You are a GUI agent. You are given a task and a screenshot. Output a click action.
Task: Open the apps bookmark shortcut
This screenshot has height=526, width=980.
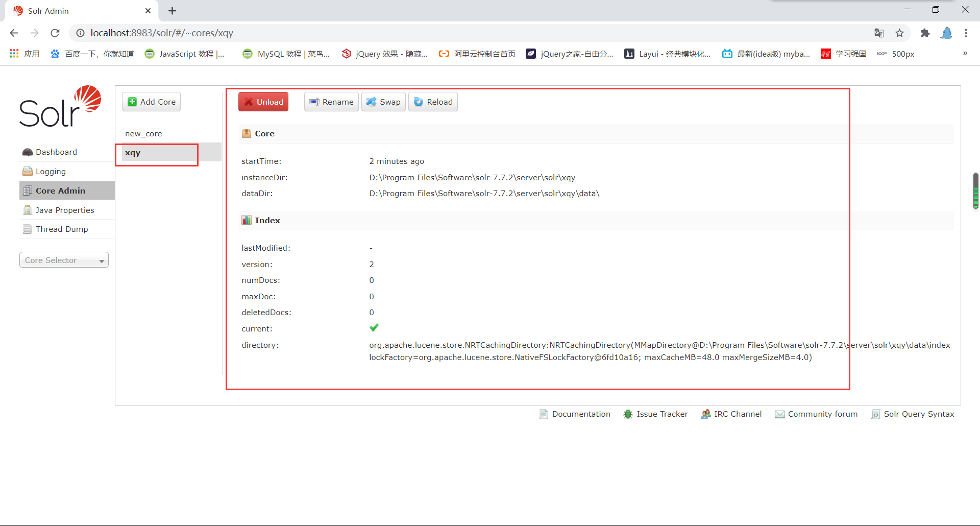(24, 54)
